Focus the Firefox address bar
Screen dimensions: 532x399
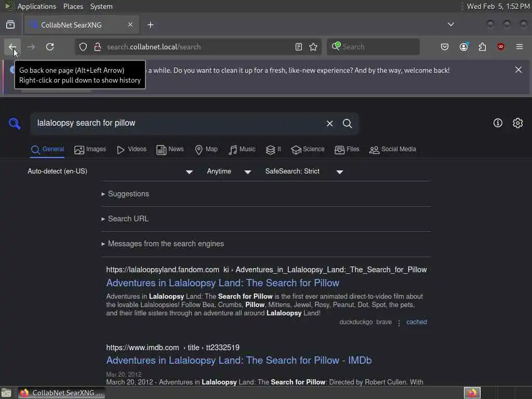198,47
